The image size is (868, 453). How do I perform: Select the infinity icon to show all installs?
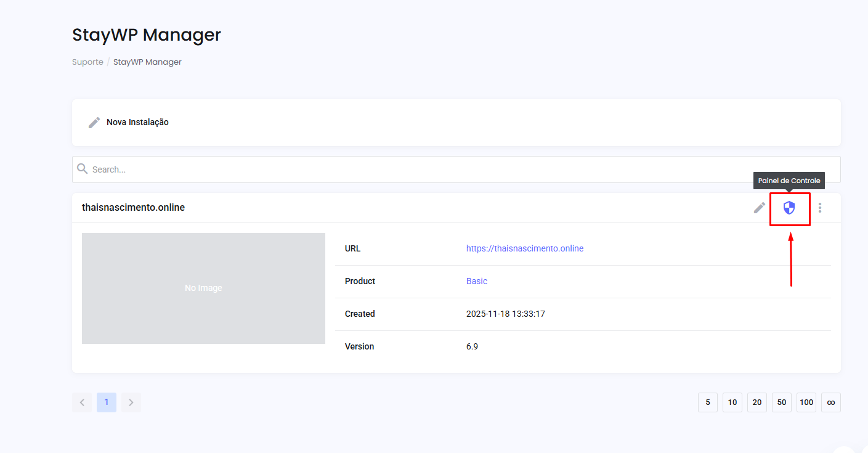click(x=830, y=402)
